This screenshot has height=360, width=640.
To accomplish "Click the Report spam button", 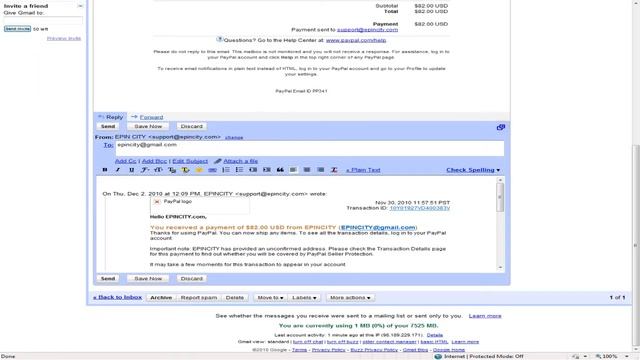I will click(x=199, y=298).
